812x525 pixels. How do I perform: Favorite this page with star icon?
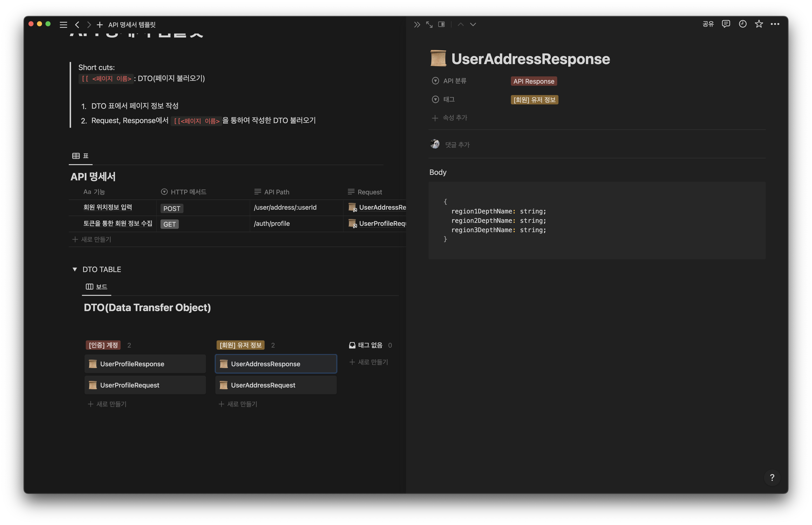click(x=759, y=24)
